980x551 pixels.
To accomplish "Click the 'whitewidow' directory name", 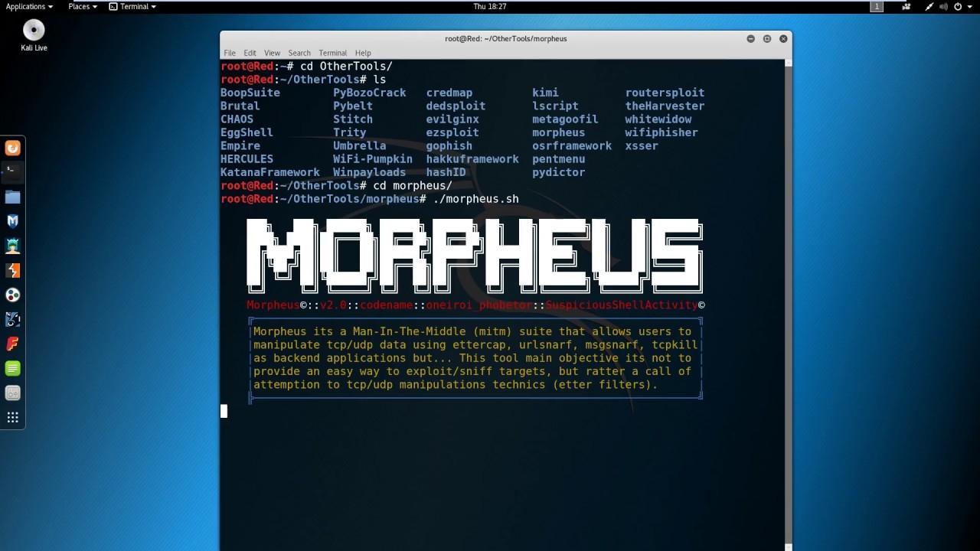I will (658, 119).
